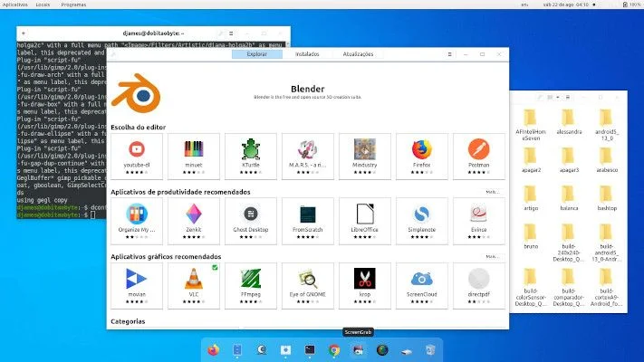Viewport: 644px width, 362px height.
Task: Open the build-comparador-Desktop folder
Action: point(569,287)
